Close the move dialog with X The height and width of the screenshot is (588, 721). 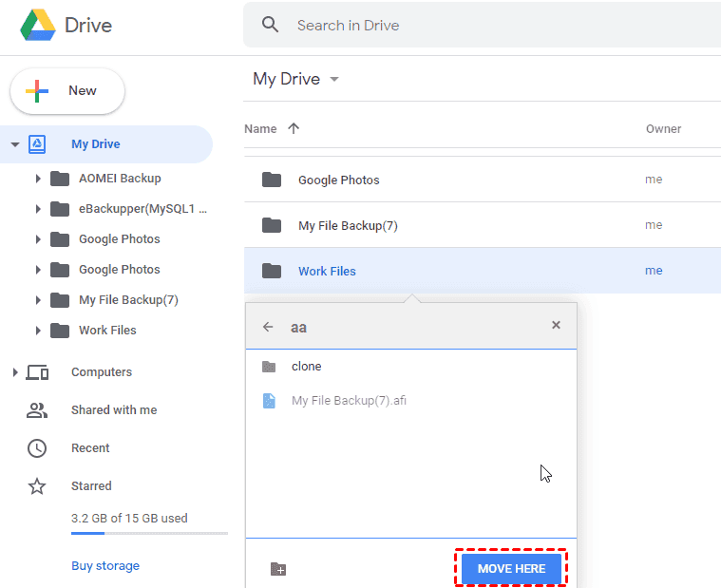click(556, 325)
